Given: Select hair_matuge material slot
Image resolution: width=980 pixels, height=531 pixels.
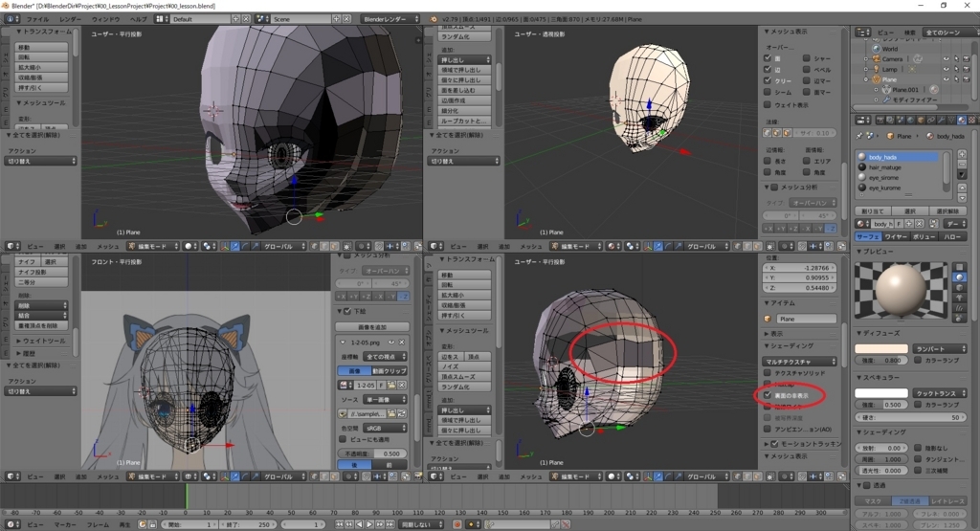Looking at the screenshot, I should pos(885,166).
